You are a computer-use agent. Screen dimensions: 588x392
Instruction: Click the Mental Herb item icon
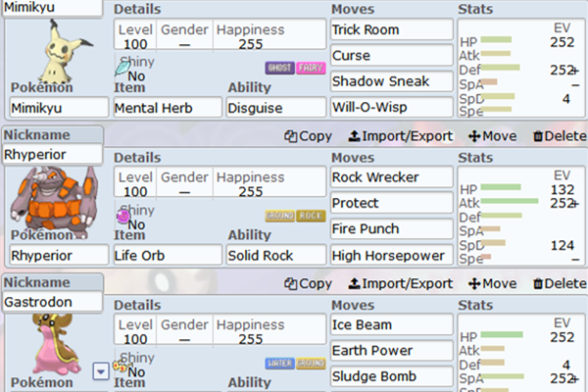[x=122, y=67]
